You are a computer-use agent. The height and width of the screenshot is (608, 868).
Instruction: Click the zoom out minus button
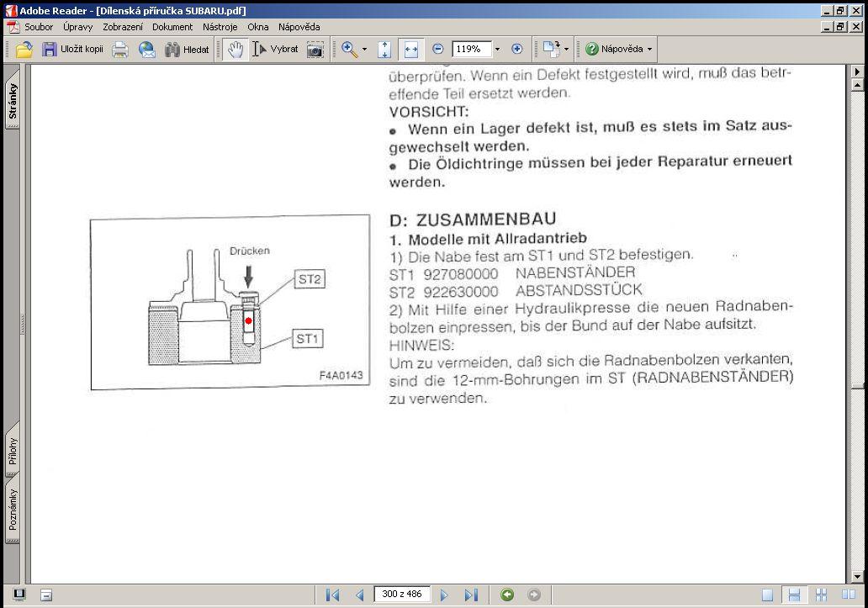pos(437,50)
